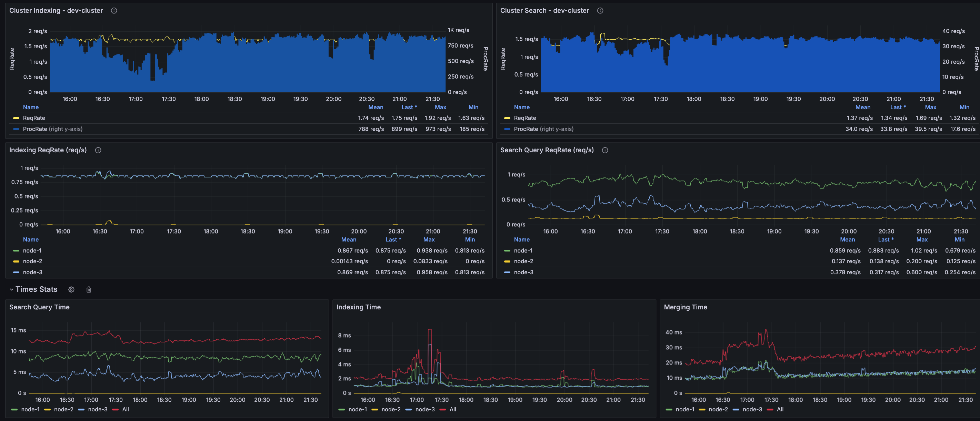This screenshot has width=980, height=421.
Task: Sort Cluster Search legend by Max
Action: (931, 107)
